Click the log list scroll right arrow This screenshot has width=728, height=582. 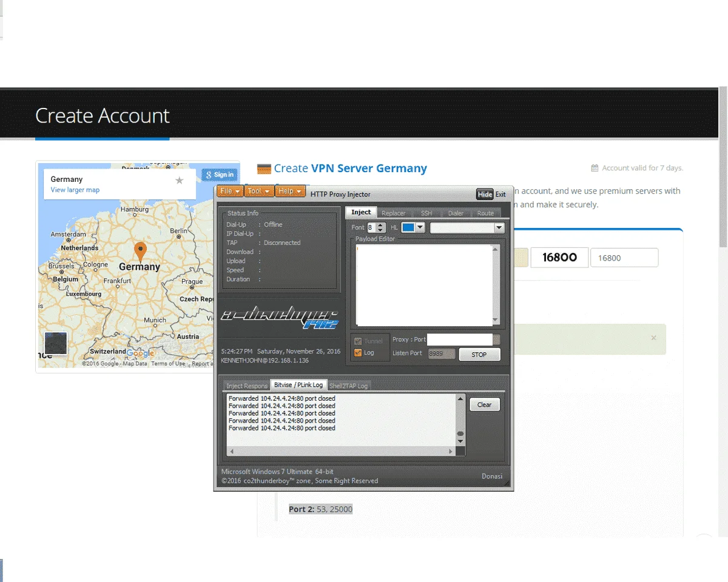(x=451, y=451)
